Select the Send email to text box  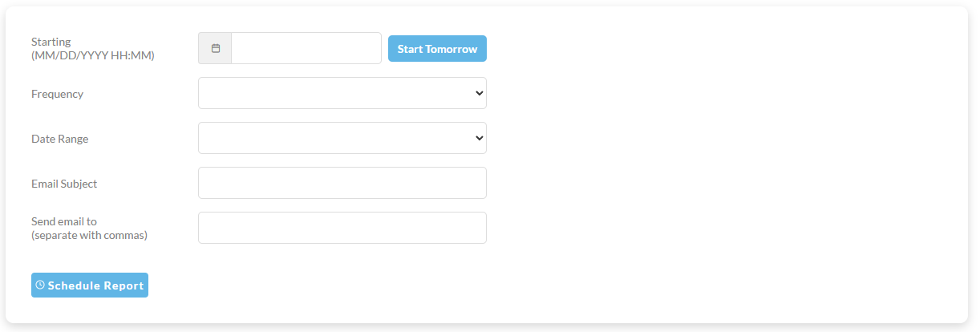coord(342,228)
